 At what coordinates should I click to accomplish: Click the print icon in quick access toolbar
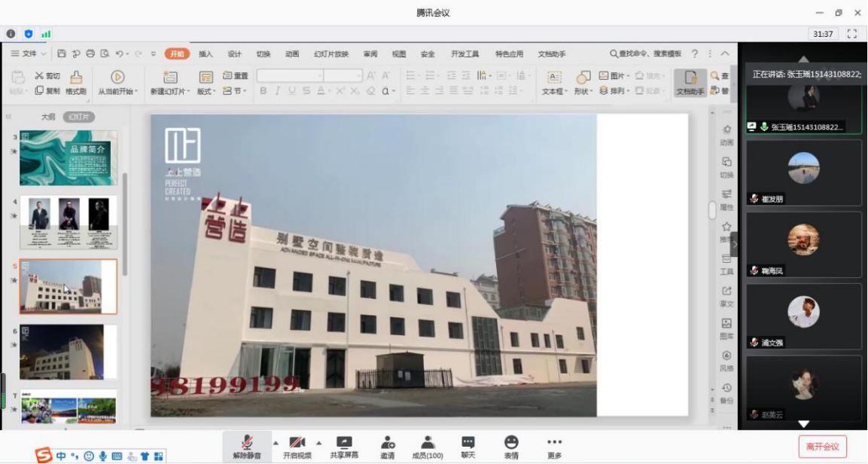90,53
